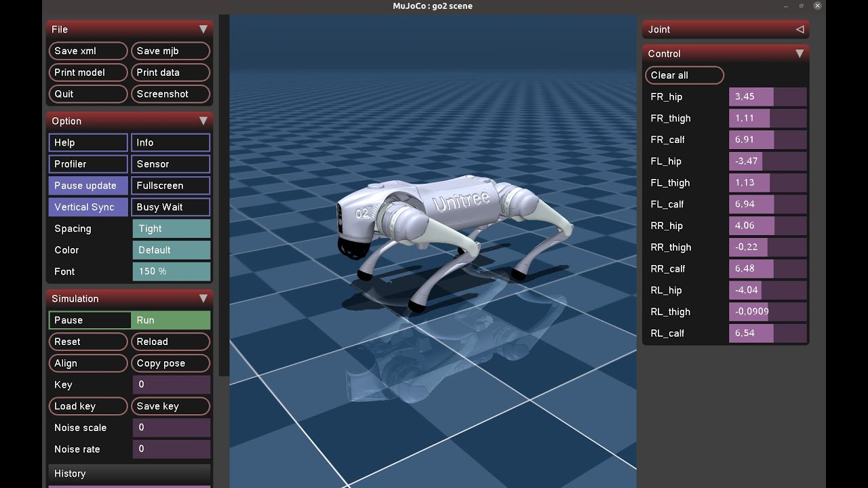The height and width of the screenshot is (488, 868).
Task: Change Font size 150 %
Action: [172, 271]
